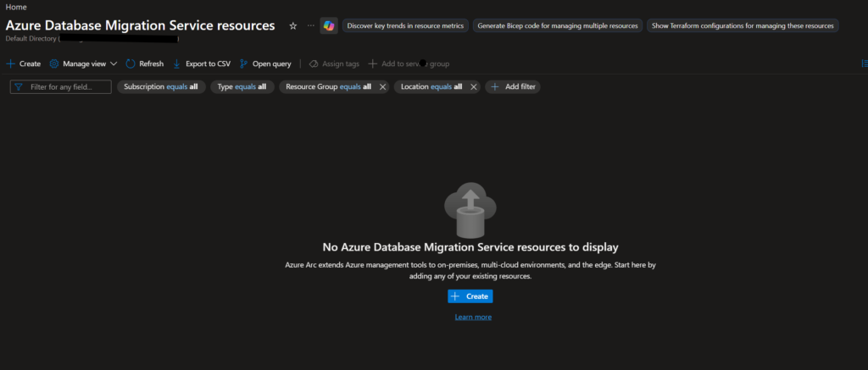Export the list to CSV
Image resolution: width=868 pixels, height=370 pixels.
pyautogui.click(x=201, y=64)
